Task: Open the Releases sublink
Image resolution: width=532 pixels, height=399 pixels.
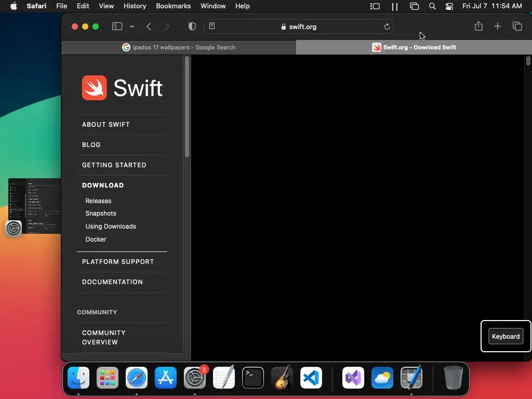Action: coord(98,201)
